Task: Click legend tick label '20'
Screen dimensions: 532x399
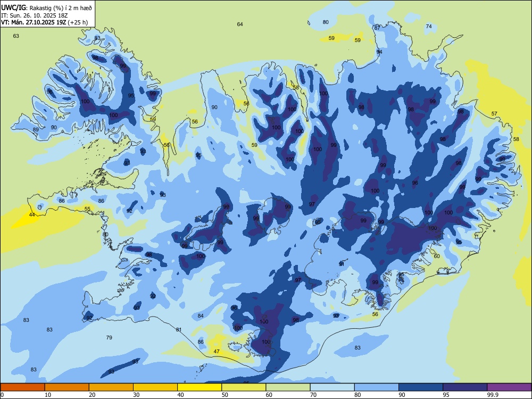Action: (x=92, y=395)
